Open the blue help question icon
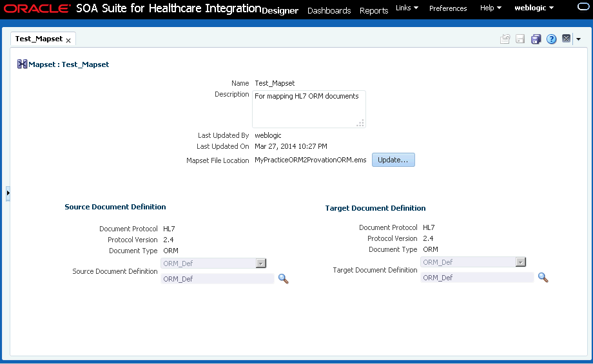This screenshot has height=364, width=593. point(551,39)
